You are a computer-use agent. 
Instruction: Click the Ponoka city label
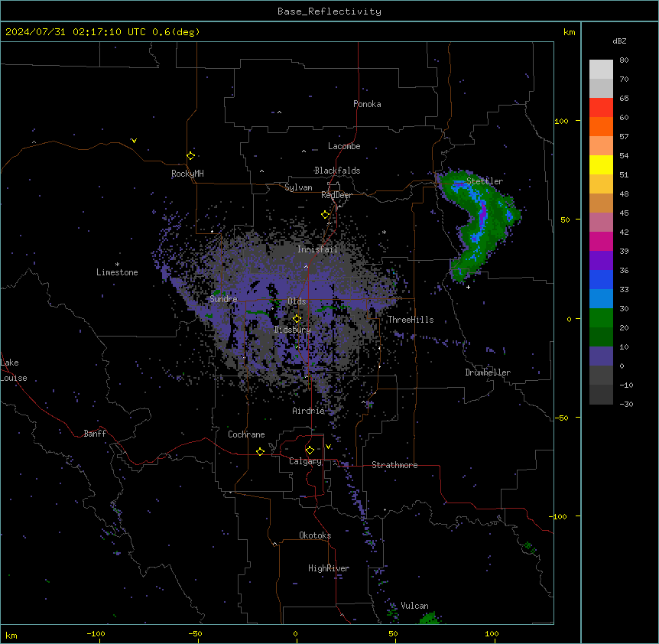click(x=367, y=104)
